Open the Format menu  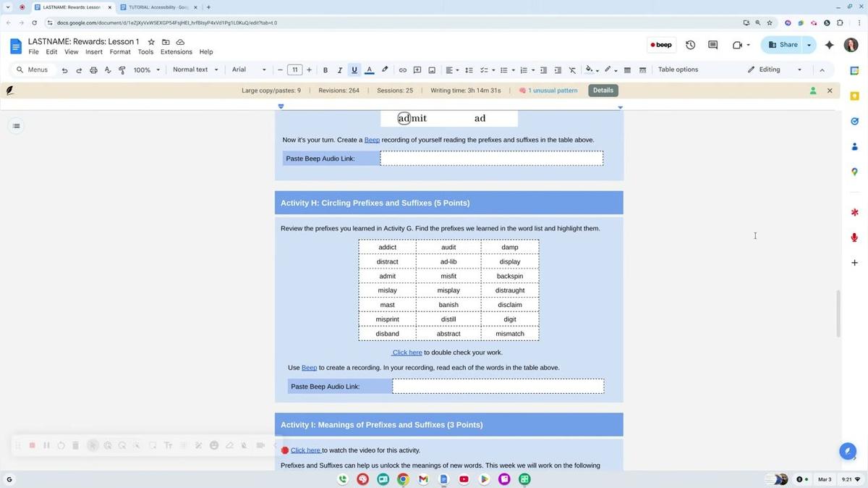click(120, 51)
